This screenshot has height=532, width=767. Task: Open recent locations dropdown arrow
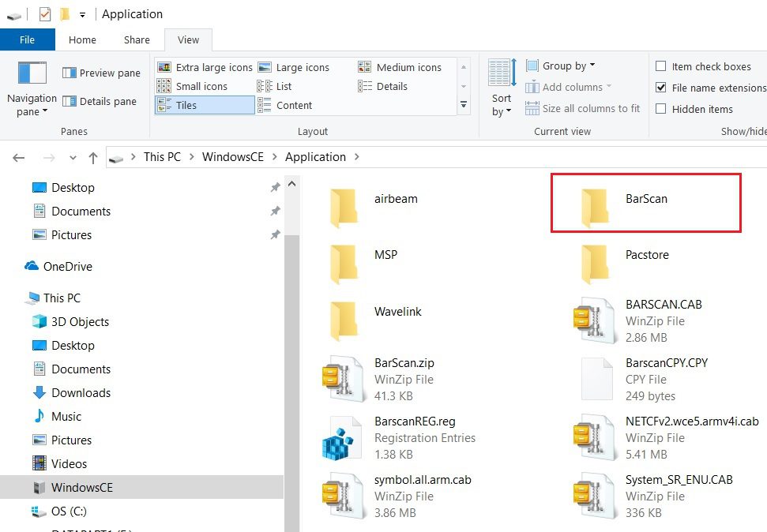[x=73, y=157]
